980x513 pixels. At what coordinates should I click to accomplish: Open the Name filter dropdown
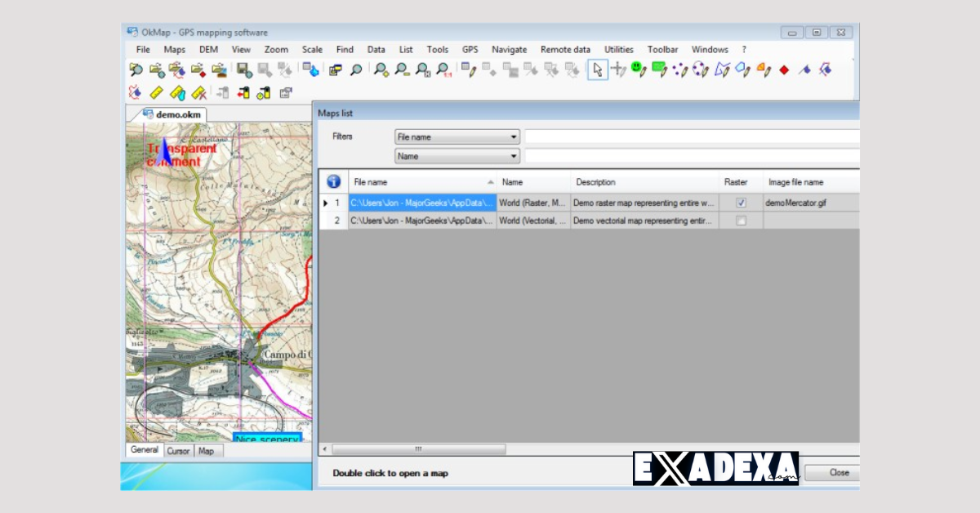512,156
